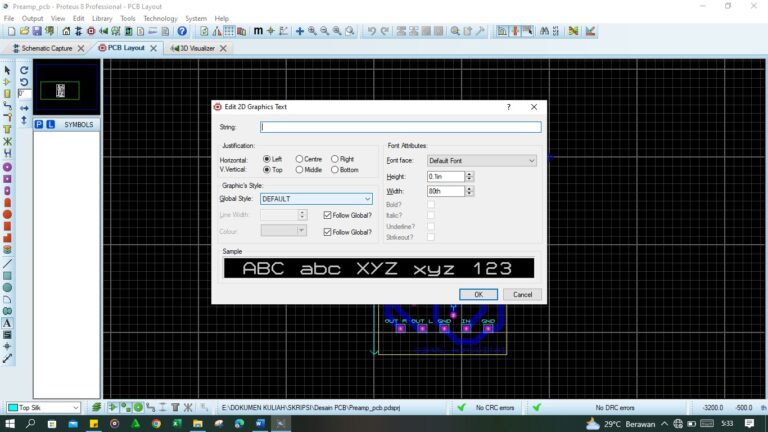Viewport: 768px width, 432px height.
Task: Switch to the Schematic Capture tab
Action: (x=47, y=48)
